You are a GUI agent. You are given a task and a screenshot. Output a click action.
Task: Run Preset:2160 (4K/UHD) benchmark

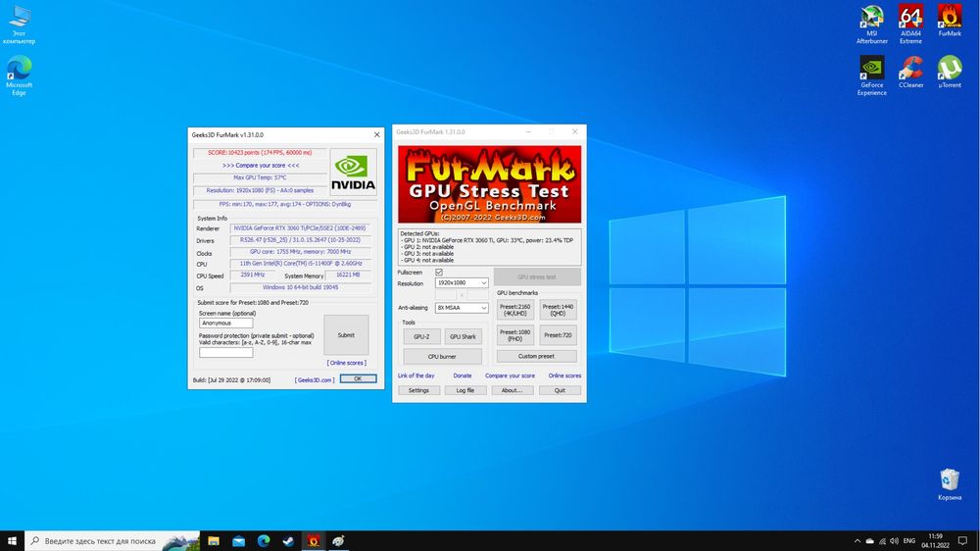(x=515, y=310)
